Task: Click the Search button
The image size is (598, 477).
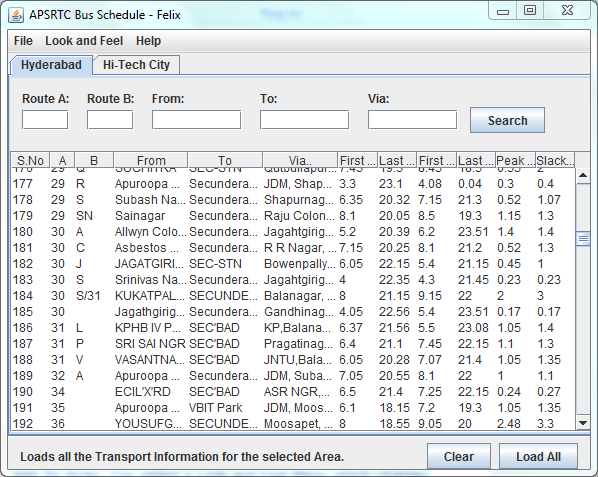Action: click(x=507, y=120)
